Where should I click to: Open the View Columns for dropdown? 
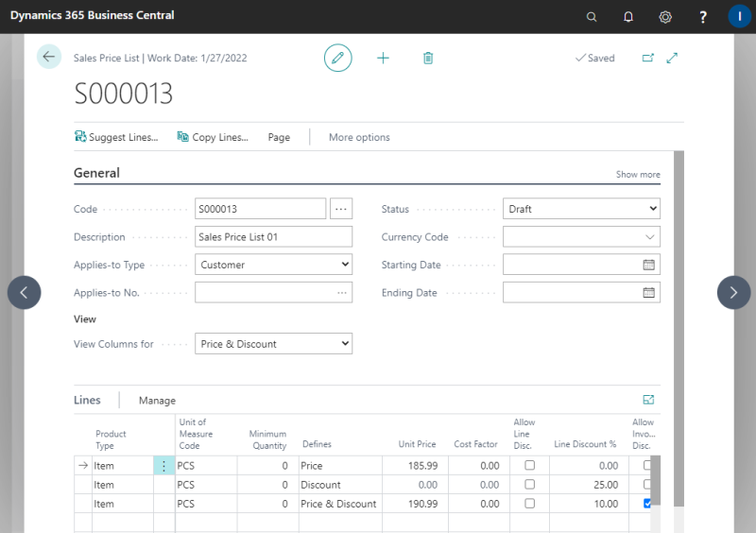coord(273,343)
